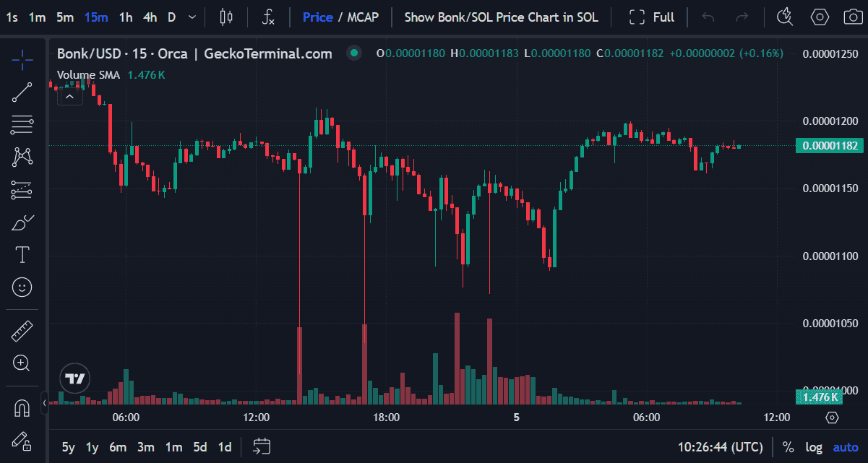
Task: Toggle percent scale on price axis
Action: tap(788, 447)
